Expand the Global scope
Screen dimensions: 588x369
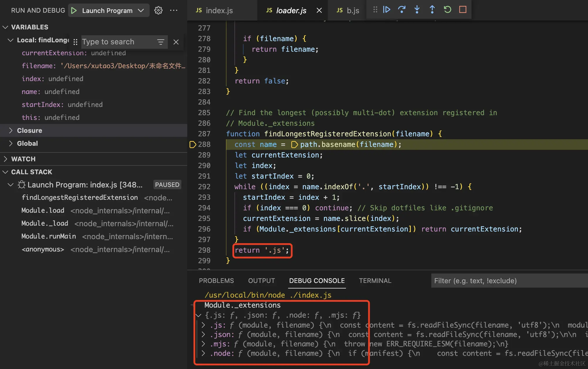pyautogui.click(x=11, y=143)
